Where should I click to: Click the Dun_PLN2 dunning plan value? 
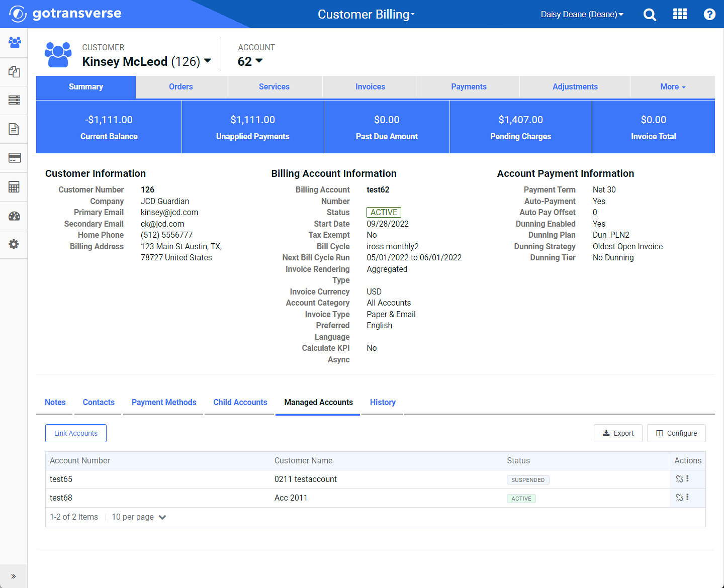pyautogui.click(x=611, y=235)
